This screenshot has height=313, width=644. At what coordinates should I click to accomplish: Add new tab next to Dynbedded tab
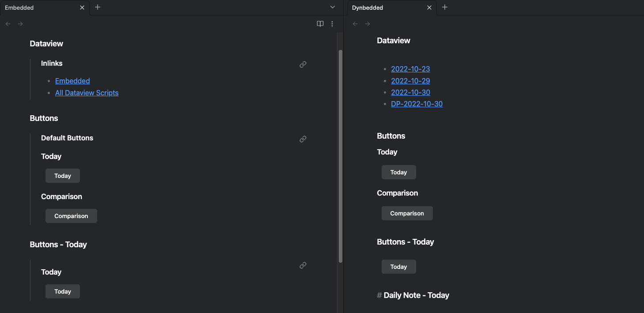[445, 8]
